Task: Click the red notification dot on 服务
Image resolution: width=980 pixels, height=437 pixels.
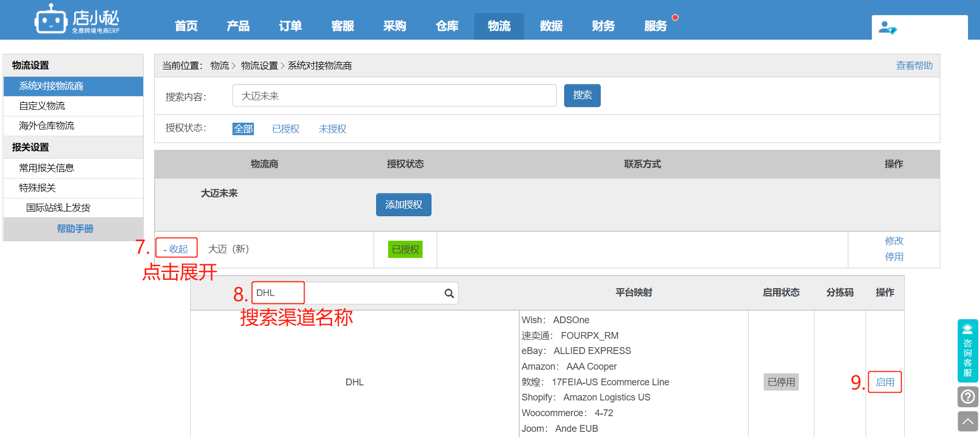Action: click(x=675, y=18)
